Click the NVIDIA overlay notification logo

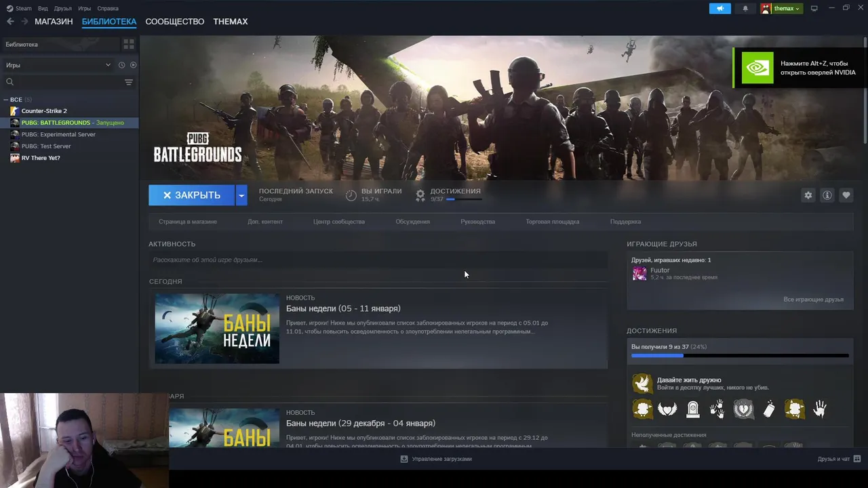757,68
